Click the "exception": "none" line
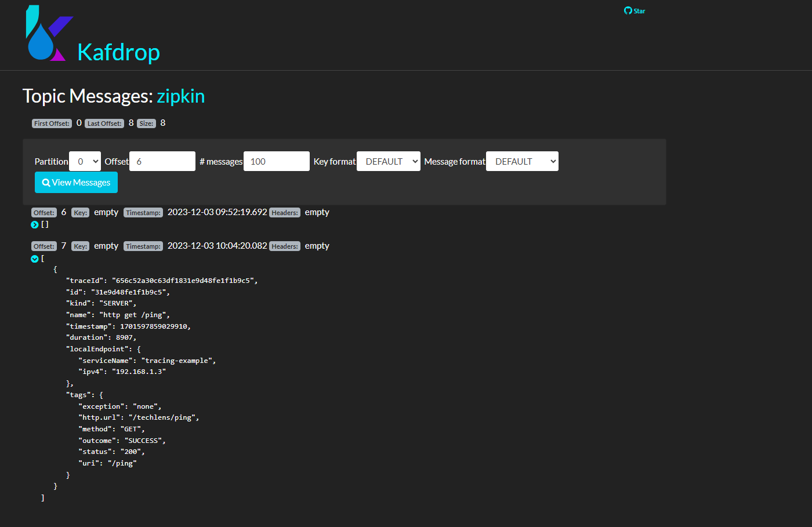Image resolution: width=812 pixels, height=527 pixels. pyautogui.click(x=120, y=406)
